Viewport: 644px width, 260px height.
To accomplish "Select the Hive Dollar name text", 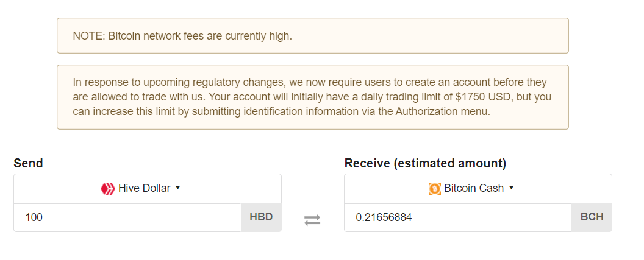I will [x=144, y=188].
